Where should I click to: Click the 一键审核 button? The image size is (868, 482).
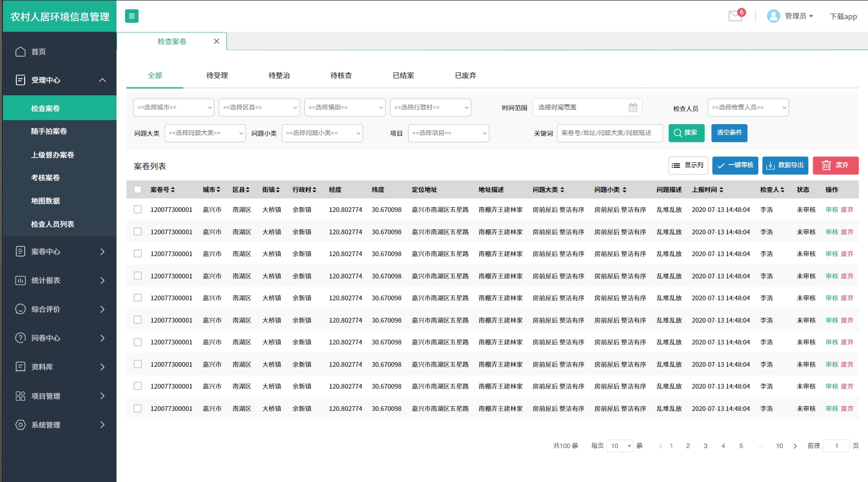point(735,165)
